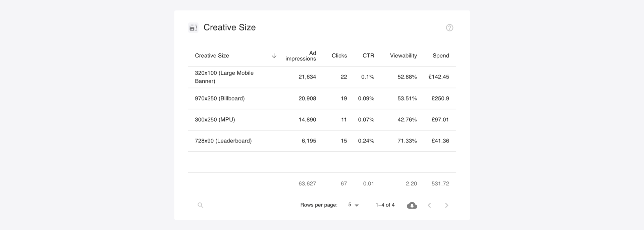Sort by Ad impressions column

[x=301, y=56]
